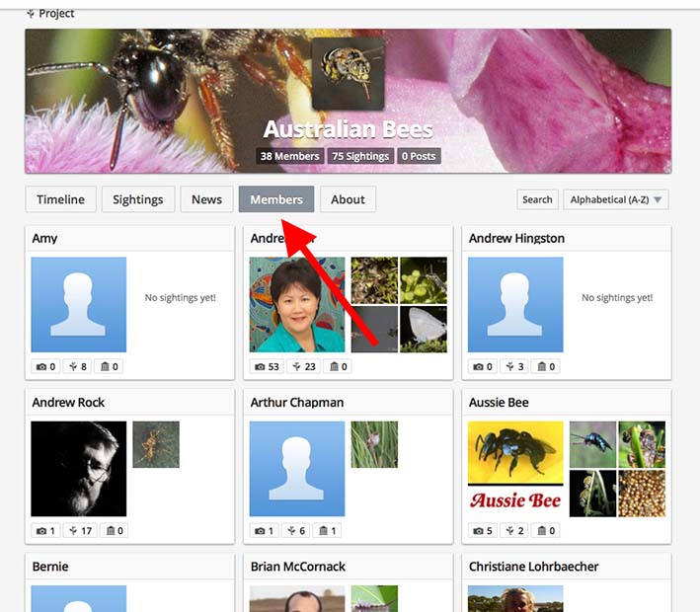Open Andrew Rock's profile name link

68,403
